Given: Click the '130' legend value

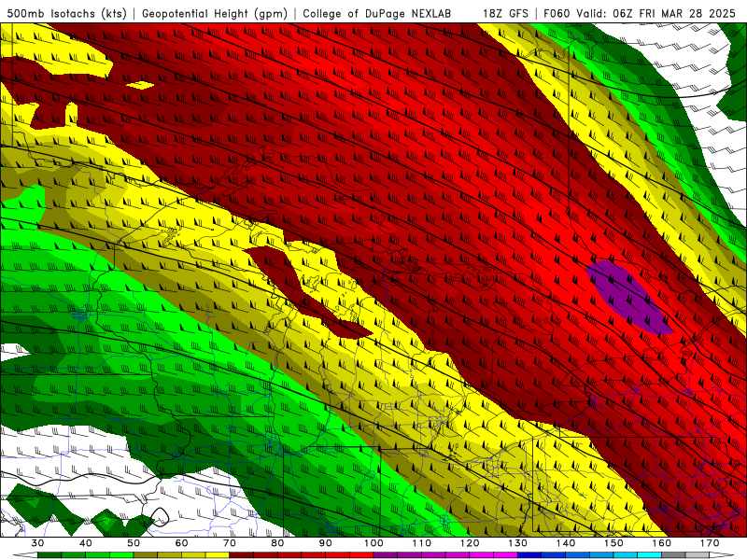Looking at the screenshot, I should (x=518, y=543).
